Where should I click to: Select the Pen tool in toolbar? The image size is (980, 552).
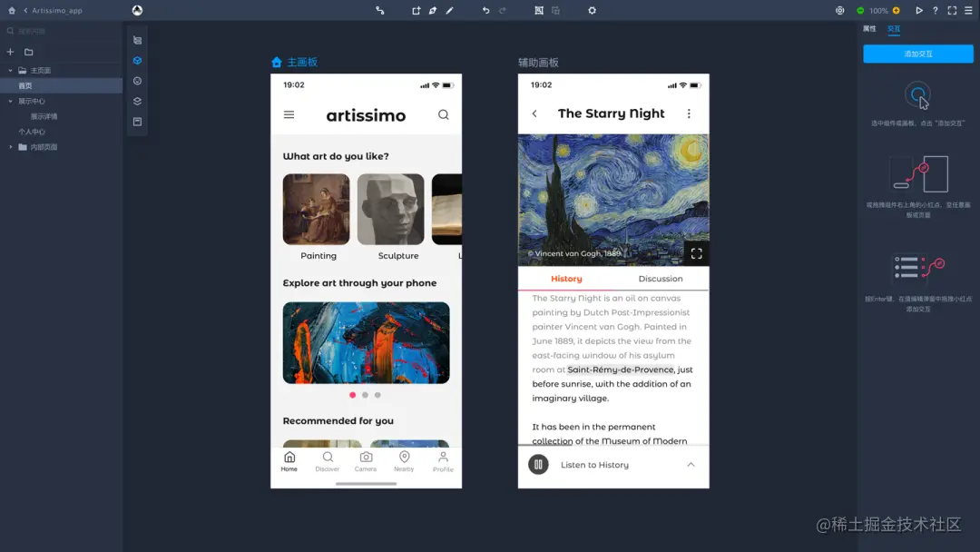click(433, 10)
